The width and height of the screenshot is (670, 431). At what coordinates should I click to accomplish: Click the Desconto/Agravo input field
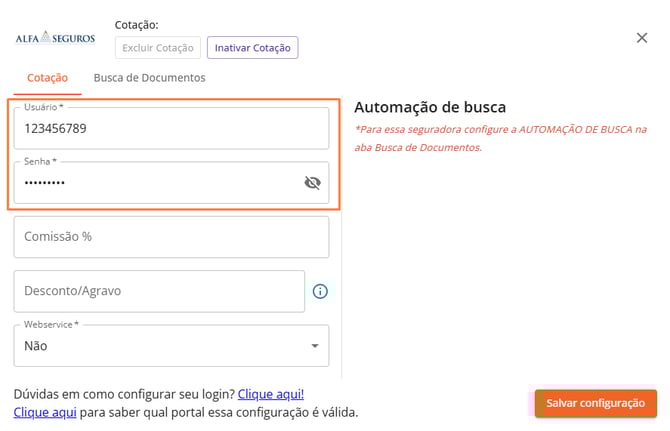pyautogui.click(x=158, y=291)
